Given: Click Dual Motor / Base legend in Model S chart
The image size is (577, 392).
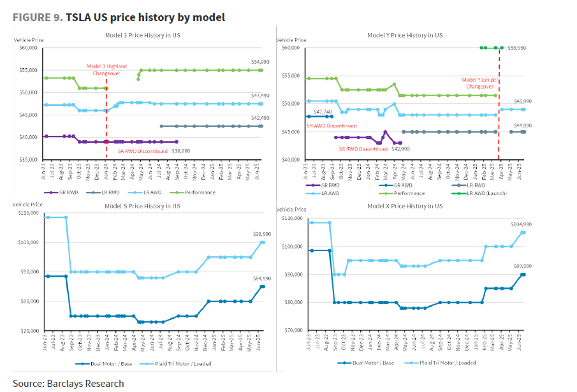Looking at the screenshot, I should pos(104,364).
